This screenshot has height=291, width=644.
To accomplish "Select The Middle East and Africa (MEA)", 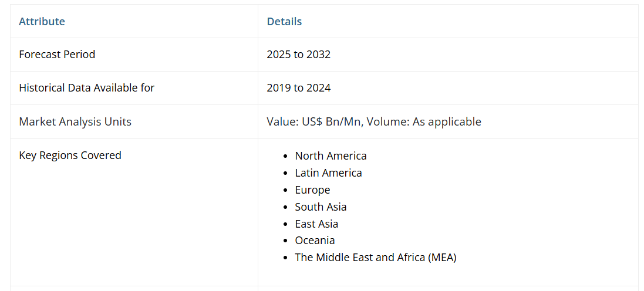I will [375, 258].
